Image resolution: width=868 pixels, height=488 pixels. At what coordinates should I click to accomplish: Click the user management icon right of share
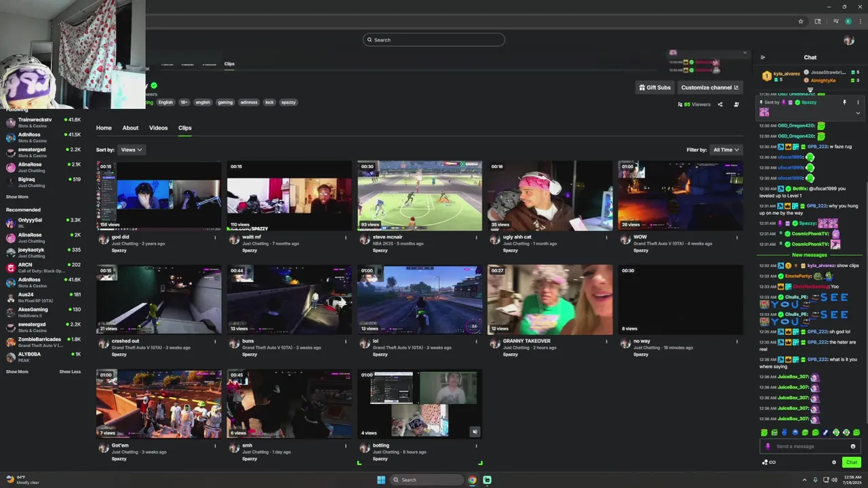[736, 104]
